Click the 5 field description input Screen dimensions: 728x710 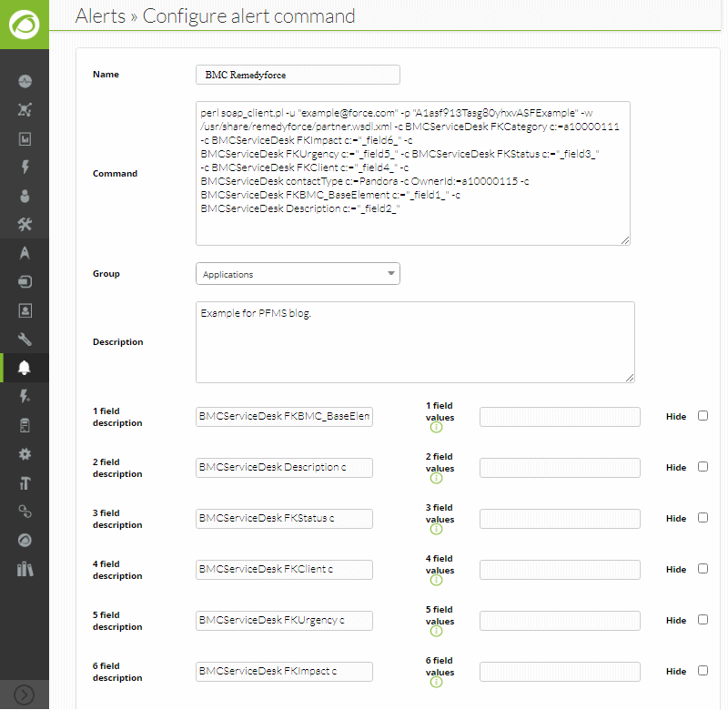coord(284,621)
